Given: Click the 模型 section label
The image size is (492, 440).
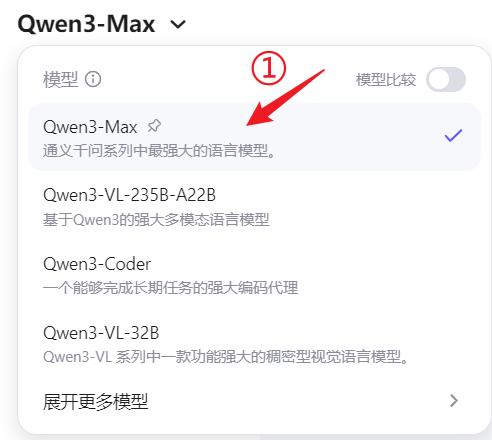Looking at the screenshot, I should 60,80.
